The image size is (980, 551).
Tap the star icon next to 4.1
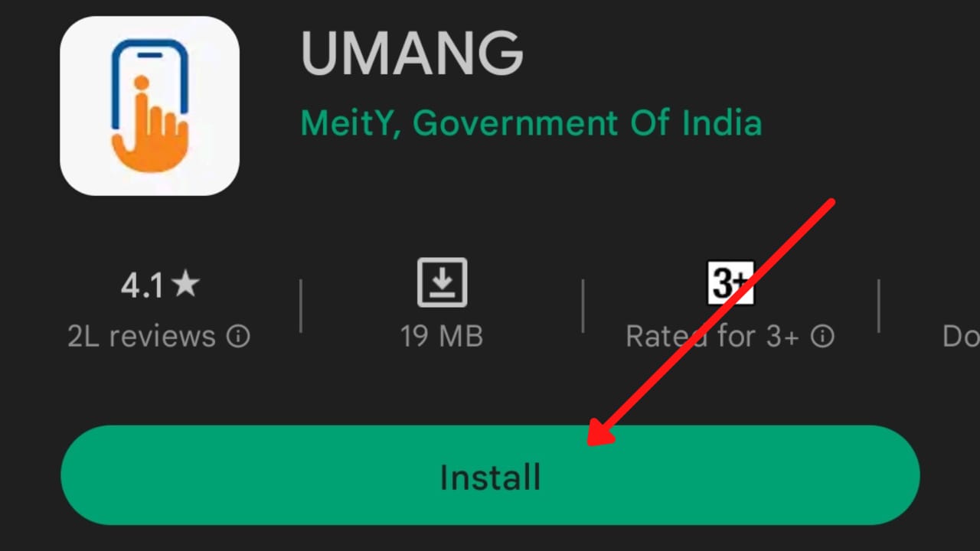tap(185, 285)
